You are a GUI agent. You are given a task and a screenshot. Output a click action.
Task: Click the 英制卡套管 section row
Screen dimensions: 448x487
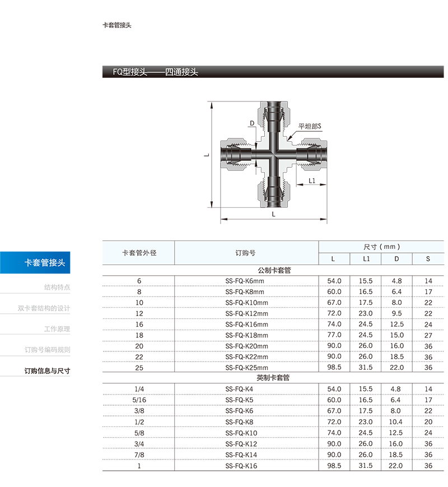273,378
